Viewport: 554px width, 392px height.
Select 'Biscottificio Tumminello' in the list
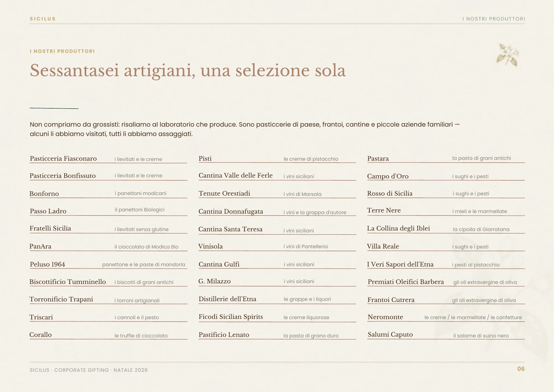point(68,282)
